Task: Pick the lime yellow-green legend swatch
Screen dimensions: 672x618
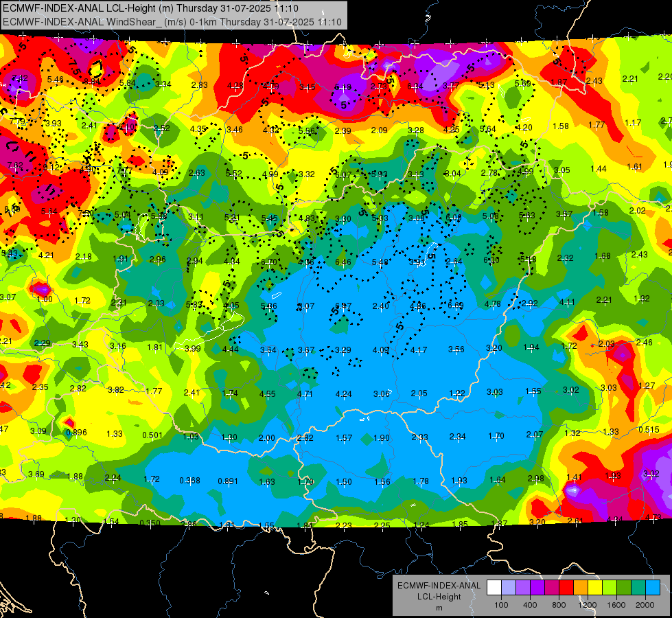Action: tap(610, 588)
